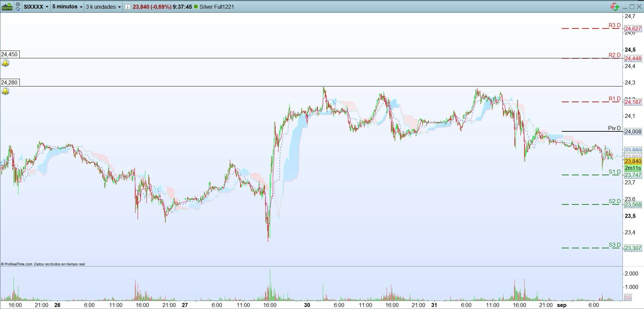The height and width of the screenshot is (309, 644).
Task: Toggle the link checkmark icon beside DEMO
Action: [x=18, y=7]
